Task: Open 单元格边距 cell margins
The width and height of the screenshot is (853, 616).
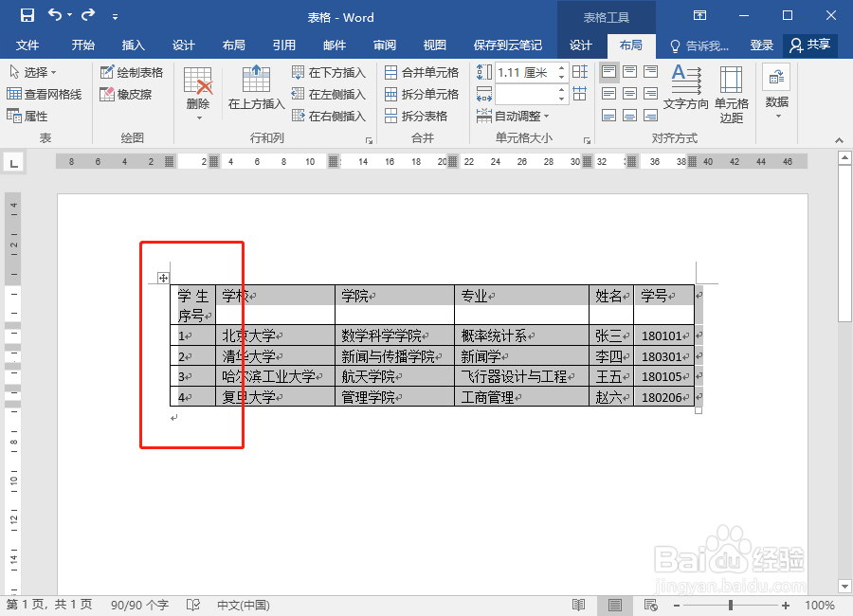Action: pos(731,94)
